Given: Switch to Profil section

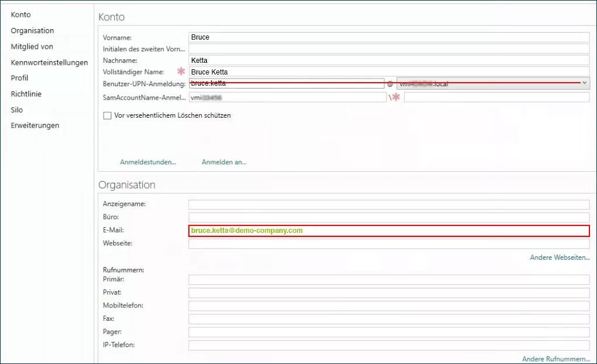Looking at the screenshot, I should tap(19, 78).
